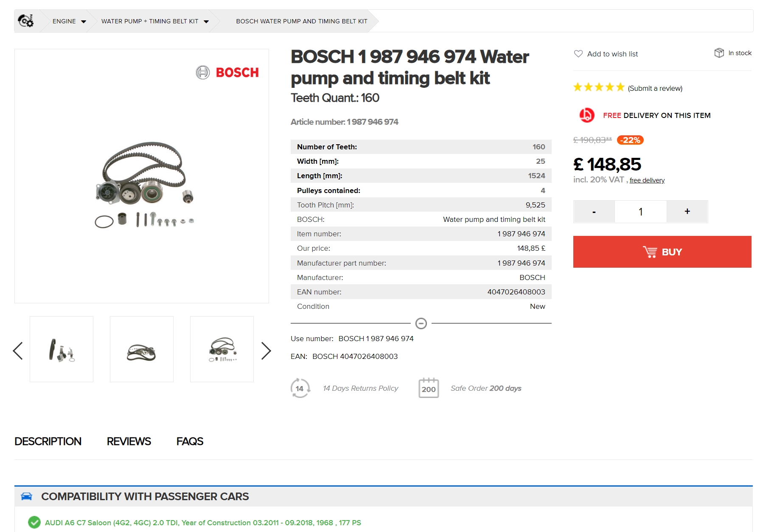
Task: Click the Use number BOSCH 1 987 946 974 line
Action: click(x=352, y=339)
